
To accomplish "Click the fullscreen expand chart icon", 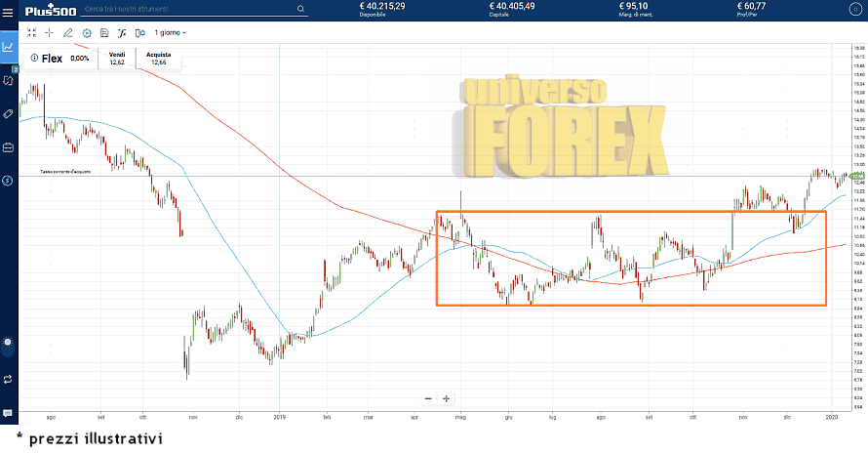I will click(x=31, y=32).
